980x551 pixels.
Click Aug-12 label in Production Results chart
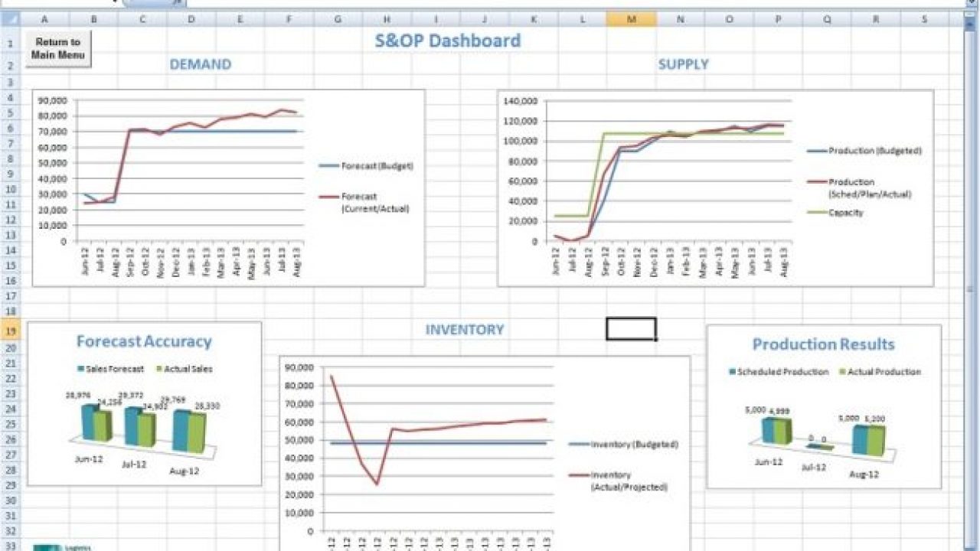[x=864, y=474]
